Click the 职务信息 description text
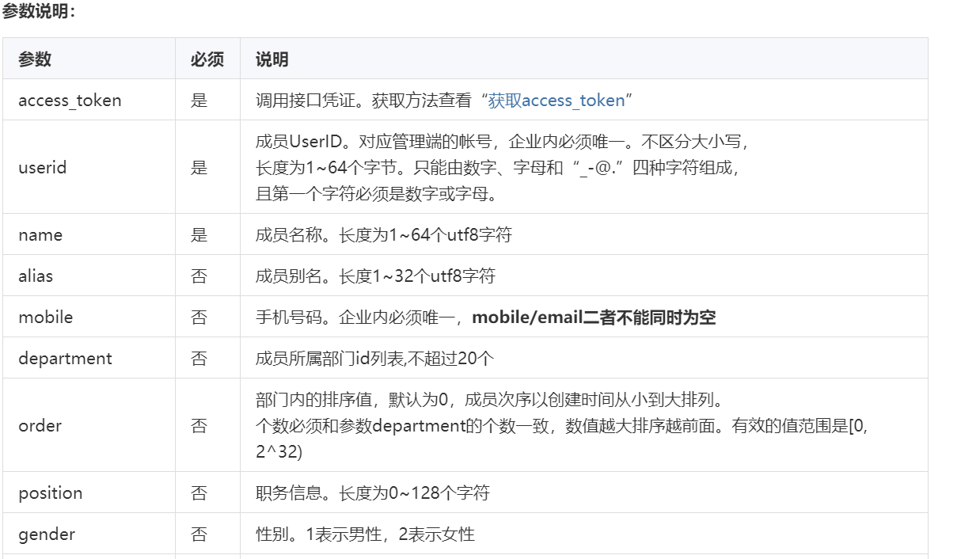 click(x=373, y=493)
